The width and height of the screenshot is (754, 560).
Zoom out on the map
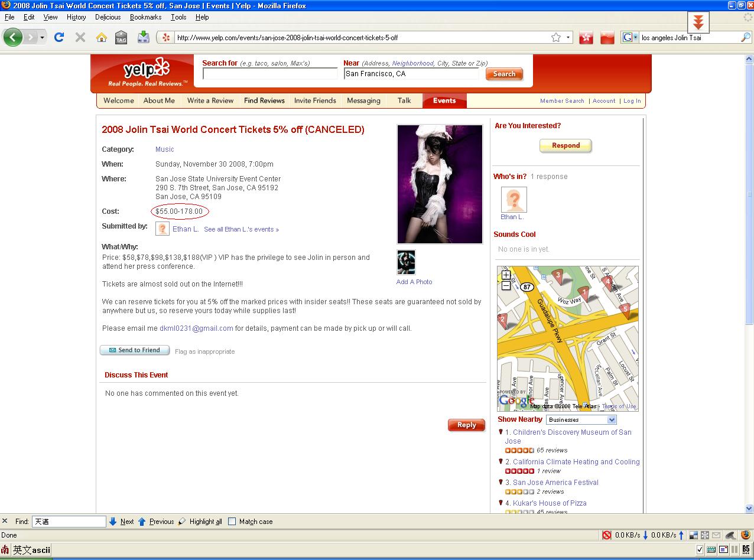506,286
